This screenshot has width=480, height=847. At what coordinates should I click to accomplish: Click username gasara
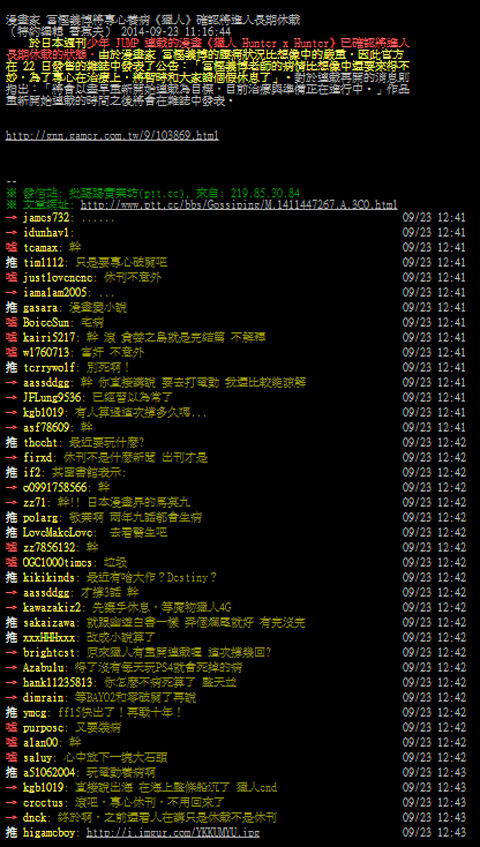[41, 308]
